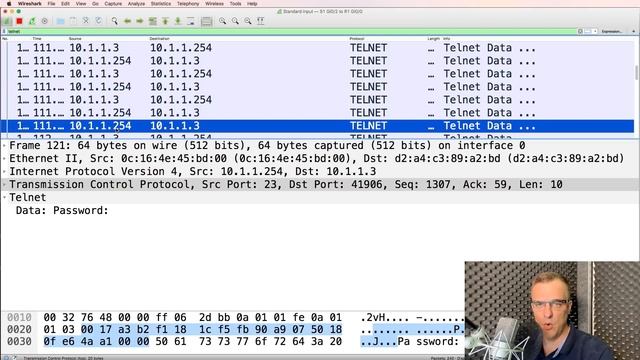The width and height of the screenshot is (640, 360).
Task: Sort packets by the Source column
Action: 75,39
